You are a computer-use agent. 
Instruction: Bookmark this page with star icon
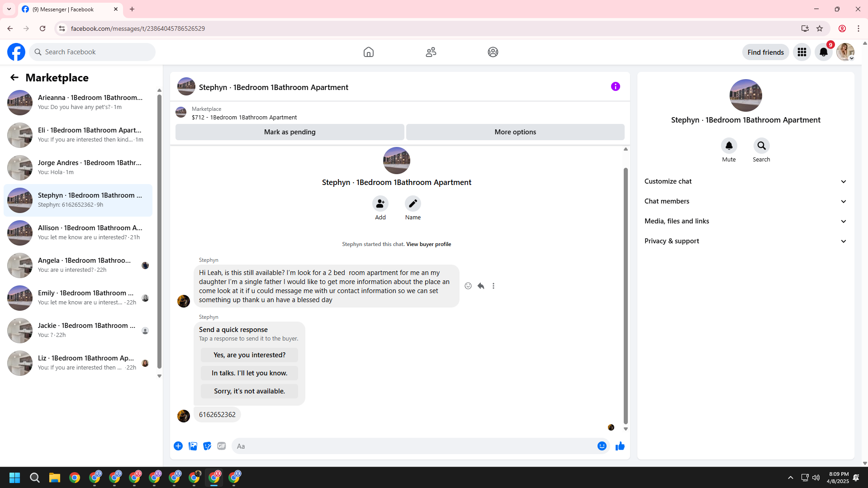click(x=820, y=28)
